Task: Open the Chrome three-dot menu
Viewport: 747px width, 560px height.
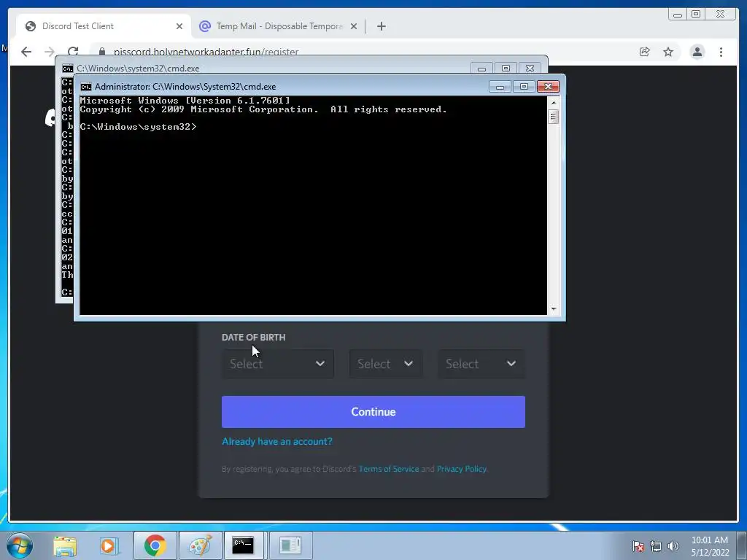Action: click(x=721, y=52)
